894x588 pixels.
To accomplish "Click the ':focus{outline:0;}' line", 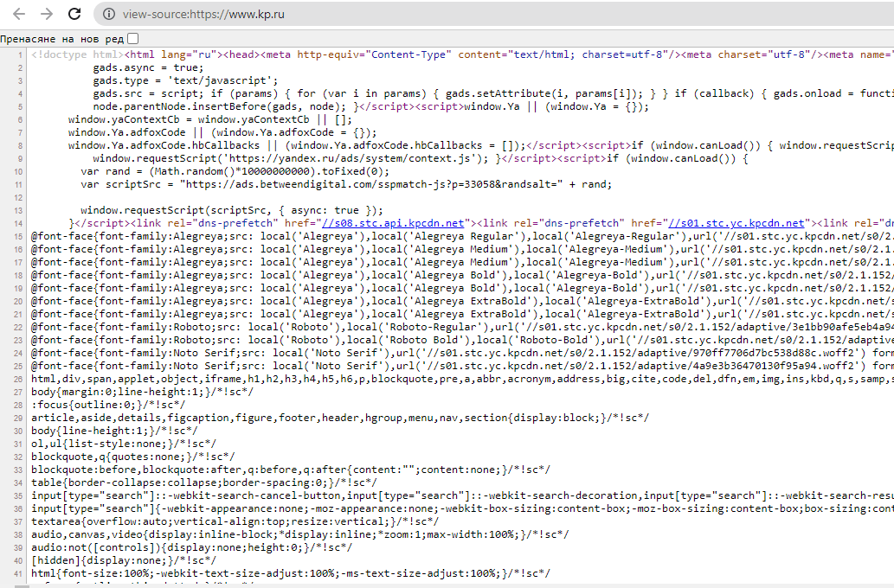I will coord(108,405).
